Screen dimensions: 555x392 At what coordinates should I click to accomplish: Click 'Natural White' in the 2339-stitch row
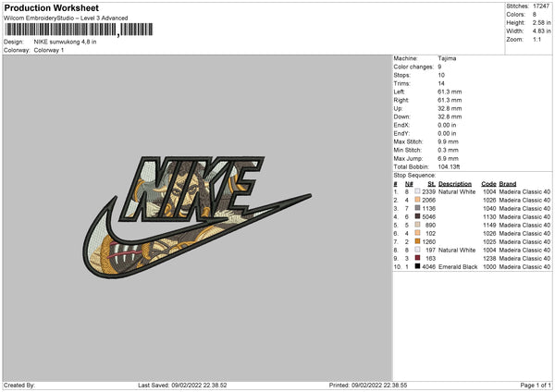tap(457, 191)
